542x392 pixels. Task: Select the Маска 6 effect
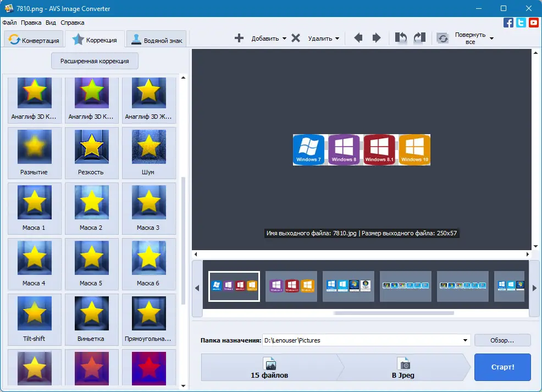click(x=148, y=264)
